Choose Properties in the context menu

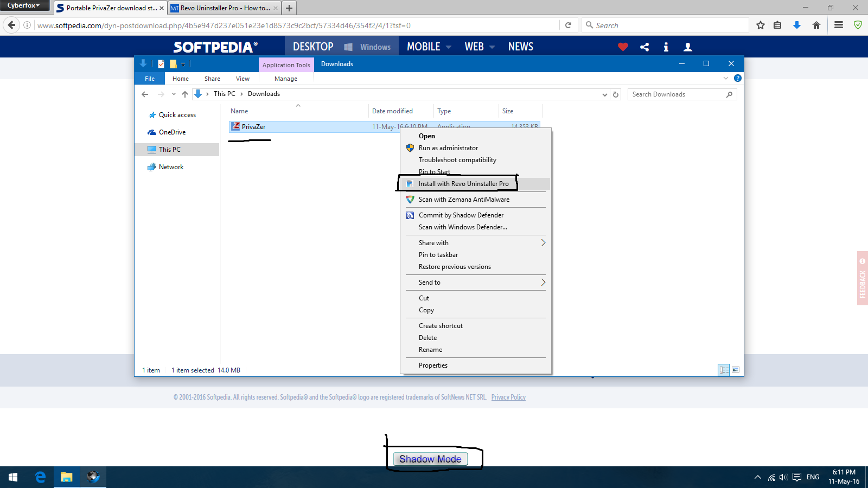pos(475,365)
